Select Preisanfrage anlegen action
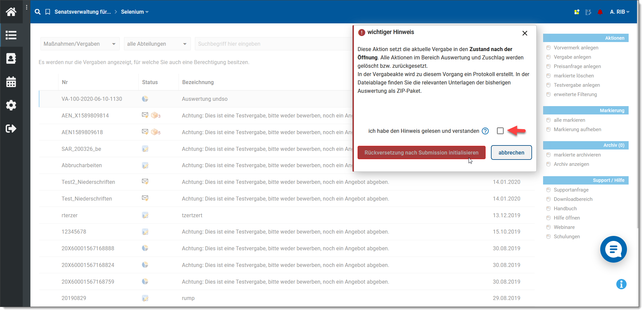The image size is (644, 312). click(x=577, y=66)
